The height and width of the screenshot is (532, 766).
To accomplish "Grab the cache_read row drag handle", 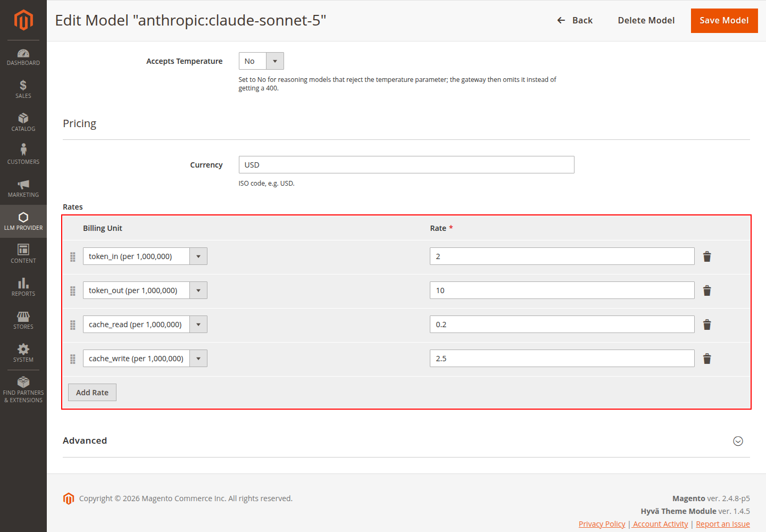I will 73,325.
